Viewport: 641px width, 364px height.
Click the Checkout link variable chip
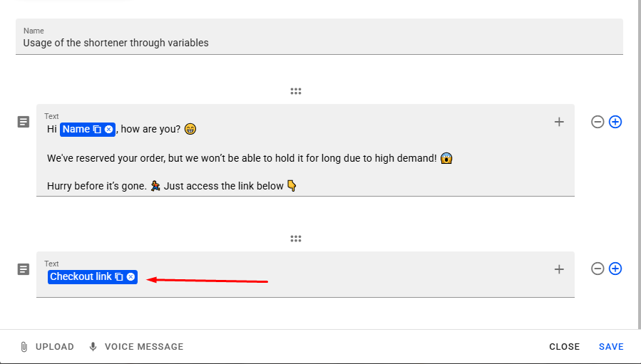pos(81,277)
